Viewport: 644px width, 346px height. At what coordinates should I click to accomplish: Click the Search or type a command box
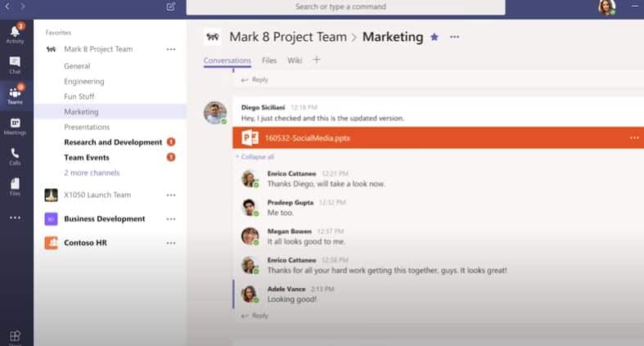345,7
